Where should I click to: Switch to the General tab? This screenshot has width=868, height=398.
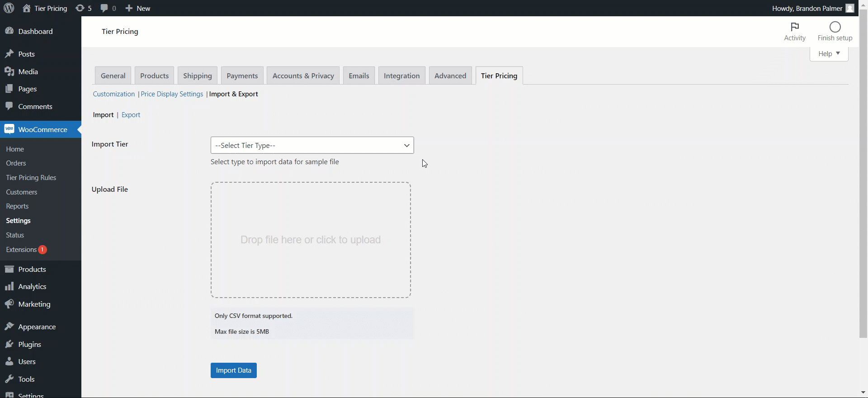tap(113, 76)
